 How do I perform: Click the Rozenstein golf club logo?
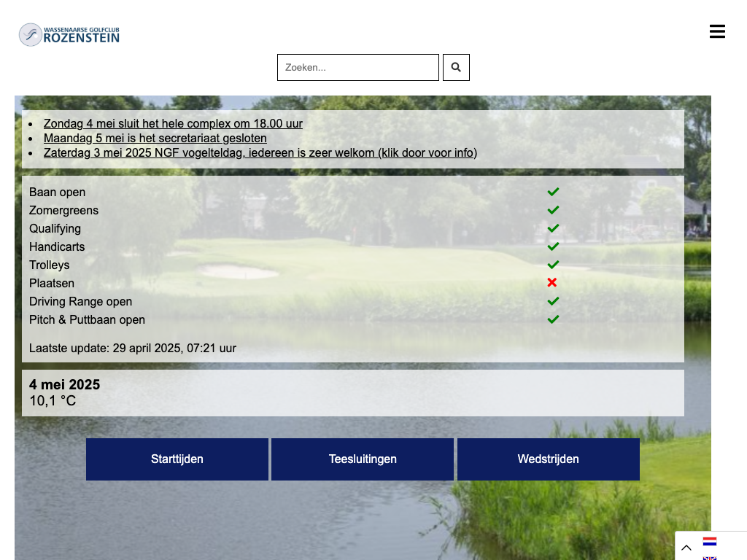(69, 34)
